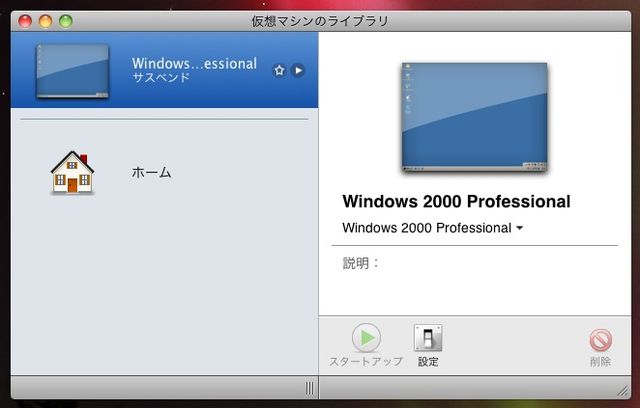Select the ホーム label in sidebar
Image resolution: width=640 pixels, height=408 pixels.
coord(151,173)
